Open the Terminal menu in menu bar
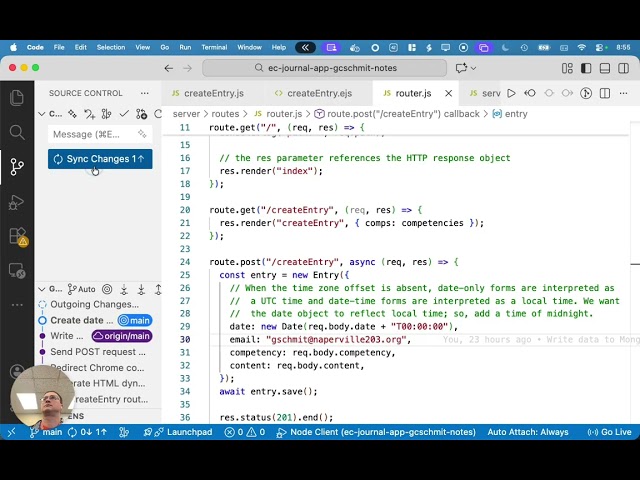640x480 pixels. point(214,47)
